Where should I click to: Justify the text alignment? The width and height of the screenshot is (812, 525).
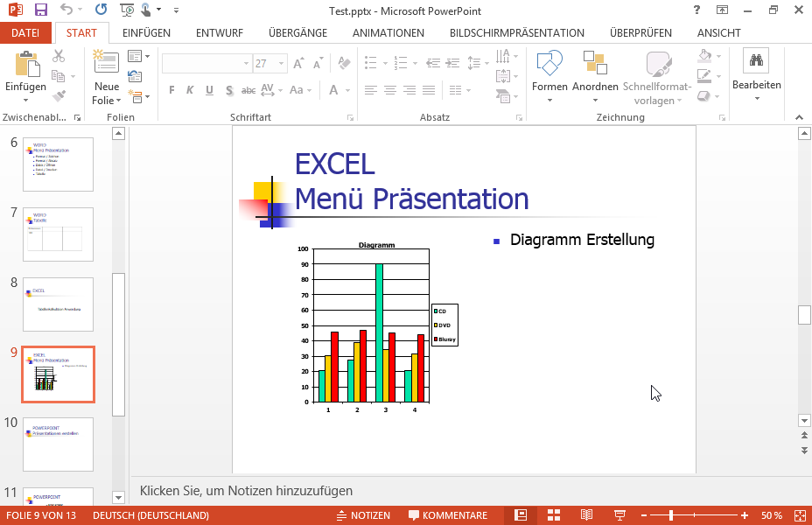pyautogui.click(x=429, y=91)
